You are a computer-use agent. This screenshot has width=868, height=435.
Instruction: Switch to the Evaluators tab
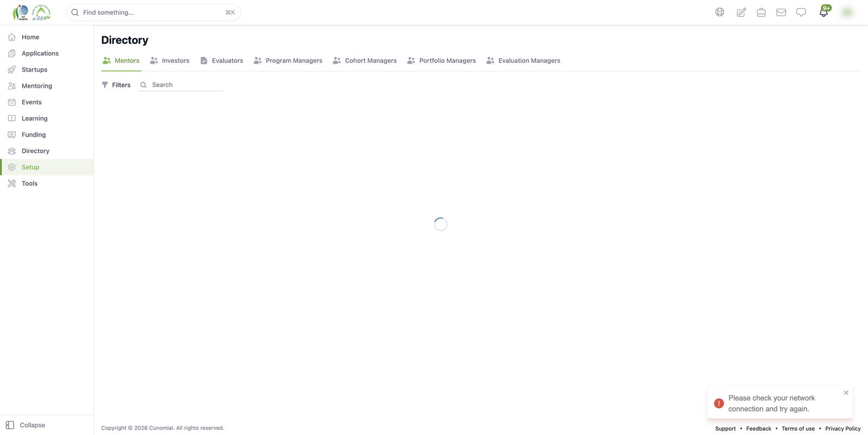pyautogui.click(x=221, y=61)
